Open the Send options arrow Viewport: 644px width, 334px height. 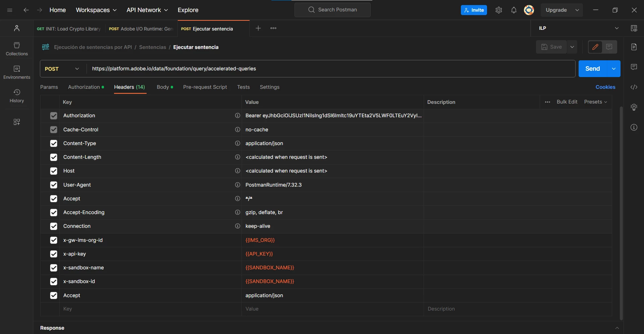[614, 69]
